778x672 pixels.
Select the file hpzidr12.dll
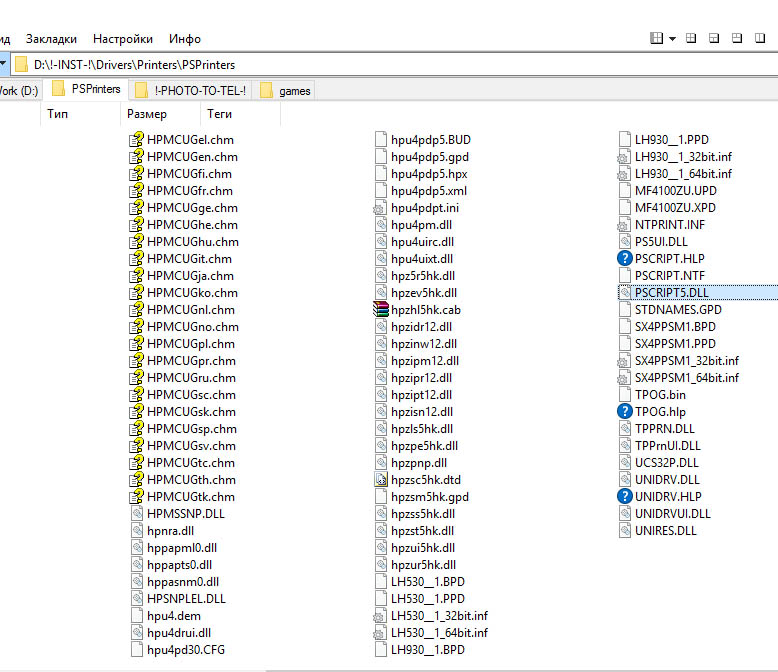pyautogui.click(x=421, y=327)
